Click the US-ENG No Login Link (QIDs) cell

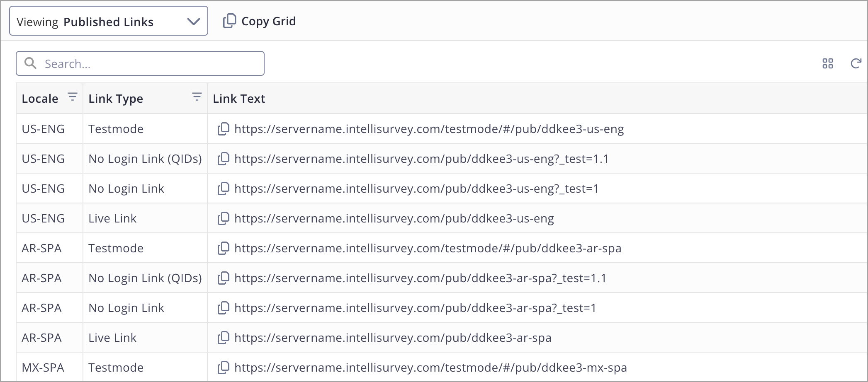point(145,159)
